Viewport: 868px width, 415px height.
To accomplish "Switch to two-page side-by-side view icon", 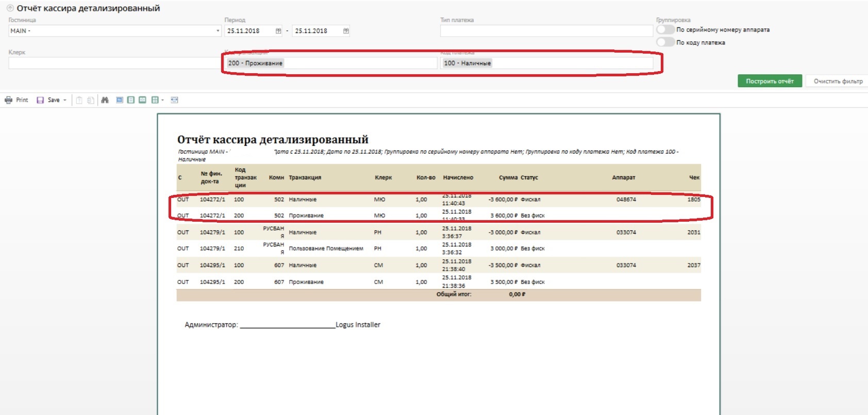I will click(x=142, y=100).
